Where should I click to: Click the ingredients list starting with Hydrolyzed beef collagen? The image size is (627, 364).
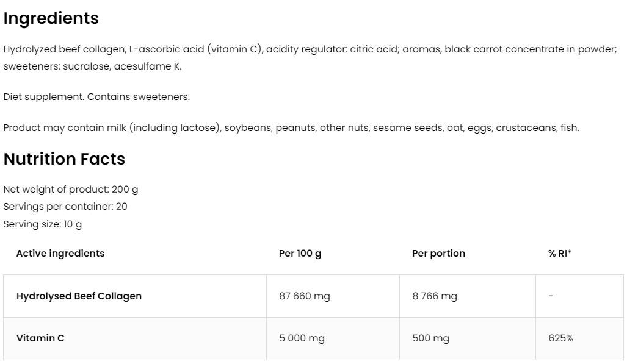[310, 49]
